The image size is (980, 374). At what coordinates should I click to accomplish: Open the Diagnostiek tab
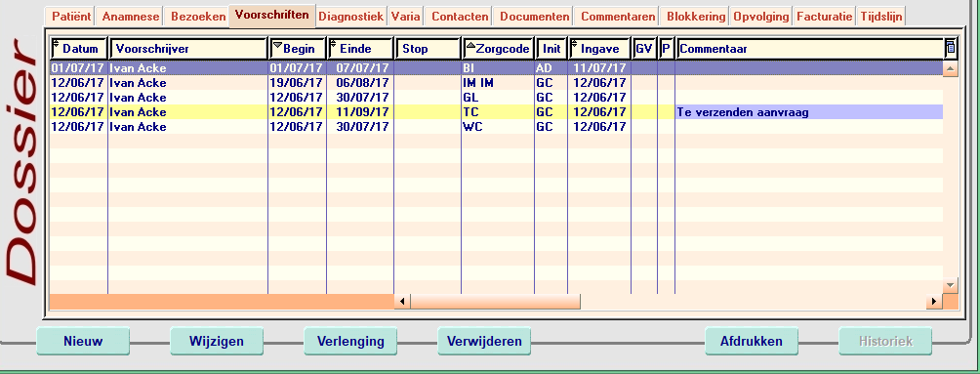click(x=351, y=17)
